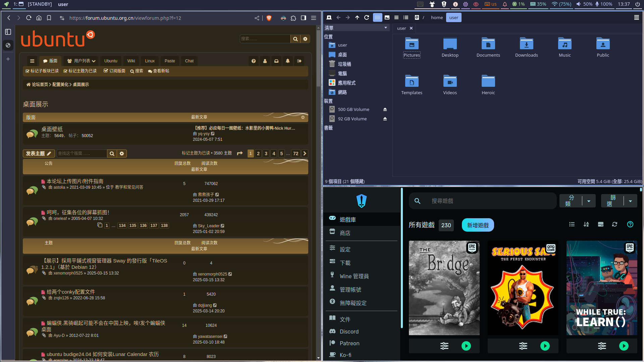The image size is (644, 362).
Task: Switch file manager to detailed list view
Action: pos(406,17)
